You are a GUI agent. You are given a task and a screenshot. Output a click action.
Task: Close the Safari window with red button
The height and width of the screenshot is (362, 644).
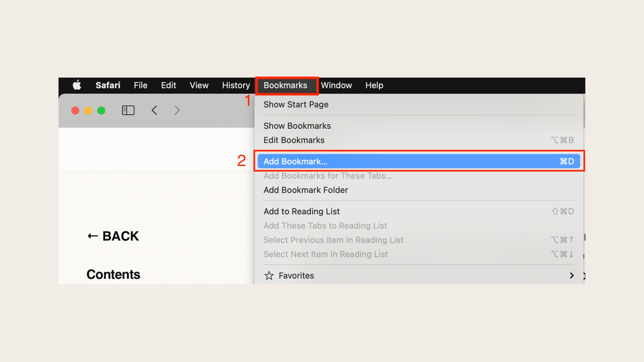[x=75, y=111]
